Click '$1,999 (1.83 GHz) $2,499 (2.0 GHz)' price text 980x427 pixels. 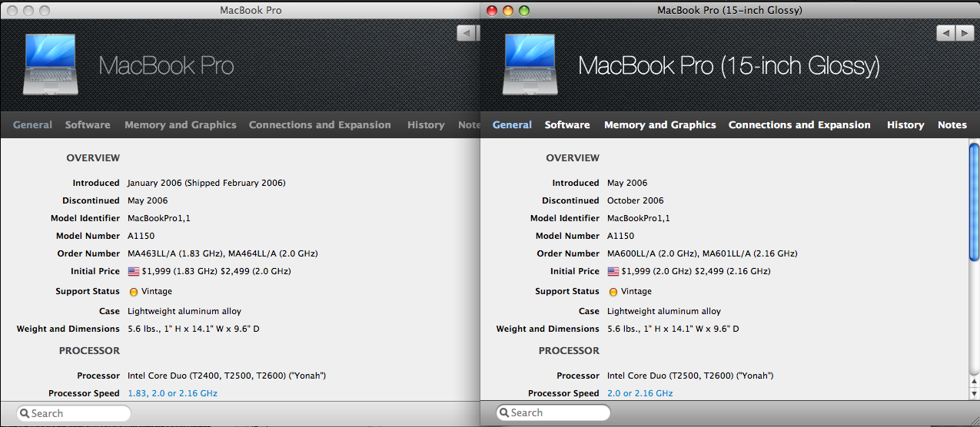[217, 271]
